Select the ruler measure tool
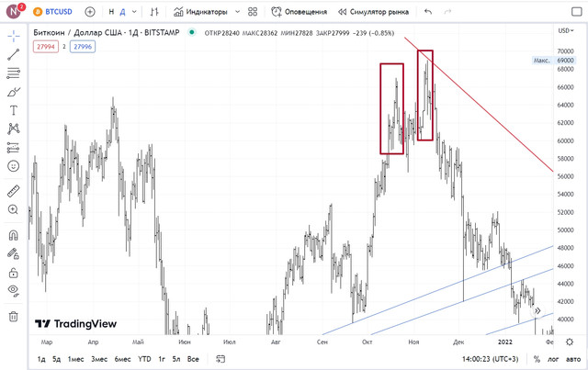 point(14,191)
